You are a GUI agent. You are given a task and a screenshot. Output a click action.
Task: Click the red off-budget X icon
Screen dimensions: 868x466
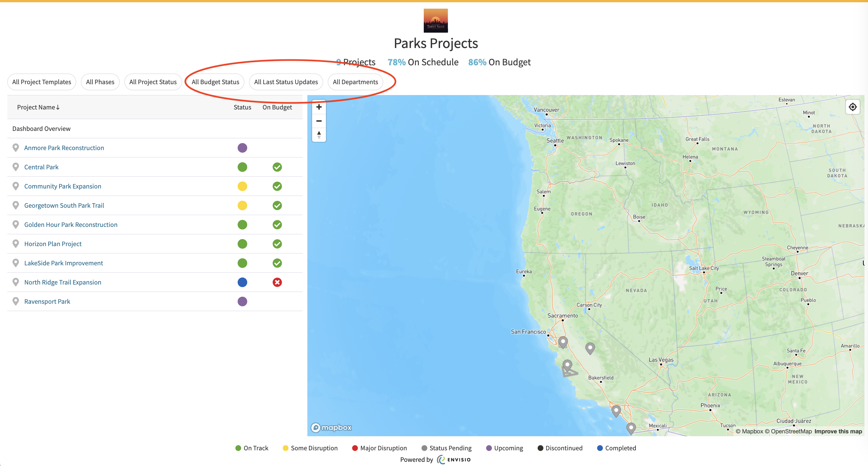click(277, 282)
